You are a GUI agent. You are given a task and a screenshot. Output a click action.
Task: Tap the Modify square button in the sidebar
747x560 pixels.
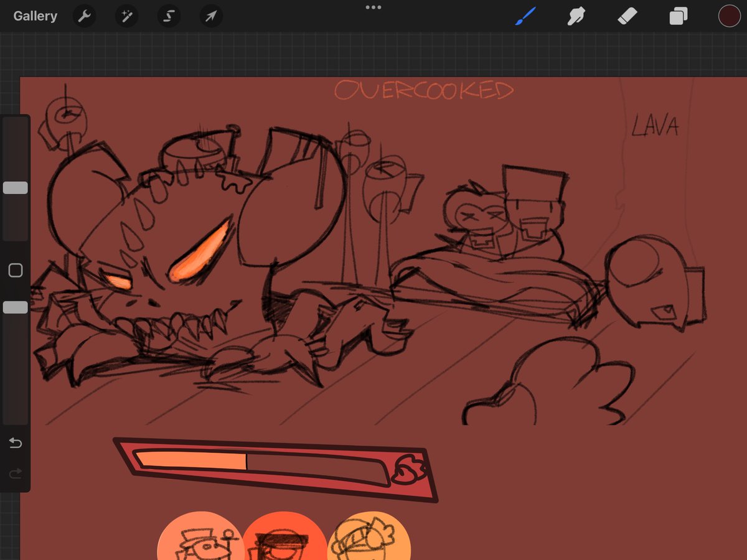pos(16,270)
